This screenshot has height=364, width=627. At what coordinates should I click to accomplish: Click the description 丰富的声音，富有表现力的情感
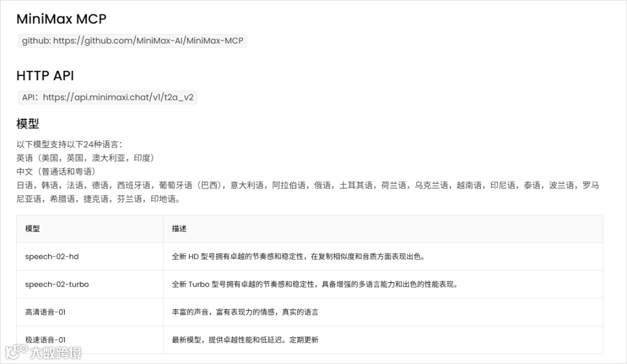[x=245, y=312]
